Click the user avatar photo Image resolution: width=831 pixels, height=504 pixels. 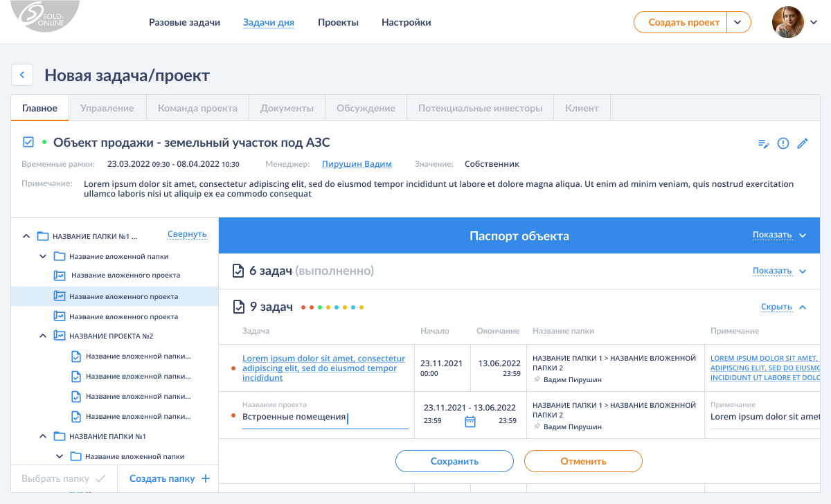coord(787,22)
